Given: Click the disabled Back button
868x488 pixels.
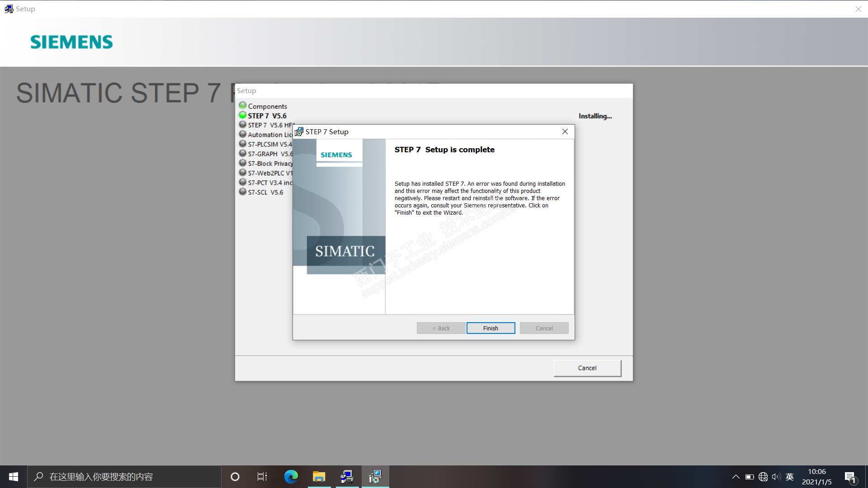Looking at the screenshot, I should (441, 328).
